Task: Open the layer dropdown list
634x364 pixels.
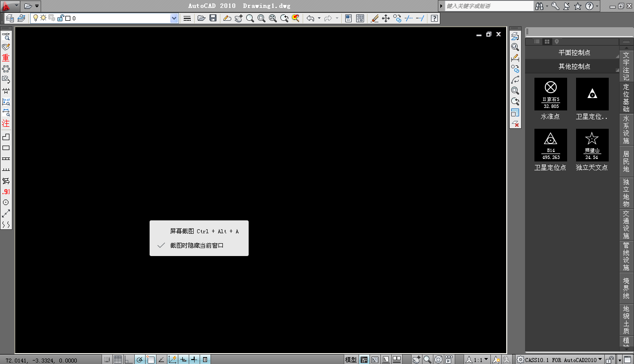Action: [x=174, y=18]
